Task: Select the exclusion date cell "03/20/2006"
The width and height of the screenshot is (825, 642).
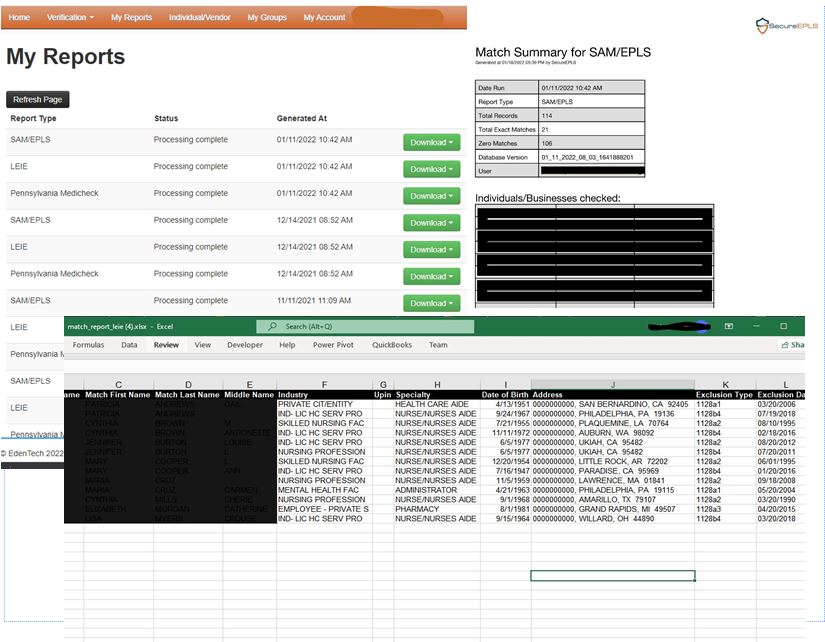Action: (781, 404)
